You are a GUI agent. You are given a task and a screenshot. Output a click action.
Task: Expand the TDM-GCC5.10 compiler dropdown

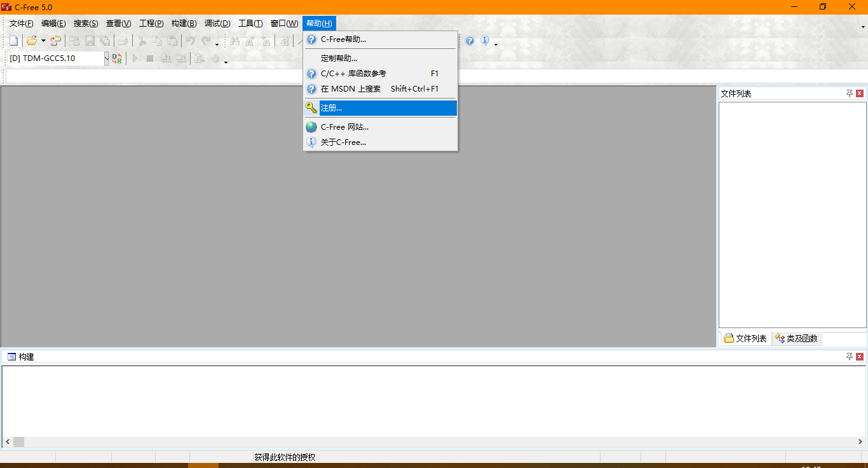(106, 59)
